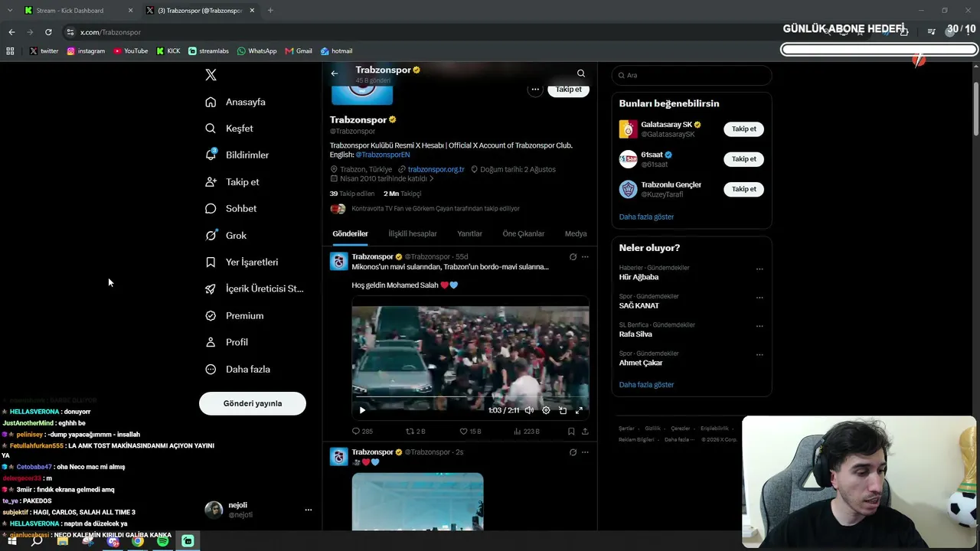
Task: Open video settings gear
Action: (546, 410)
